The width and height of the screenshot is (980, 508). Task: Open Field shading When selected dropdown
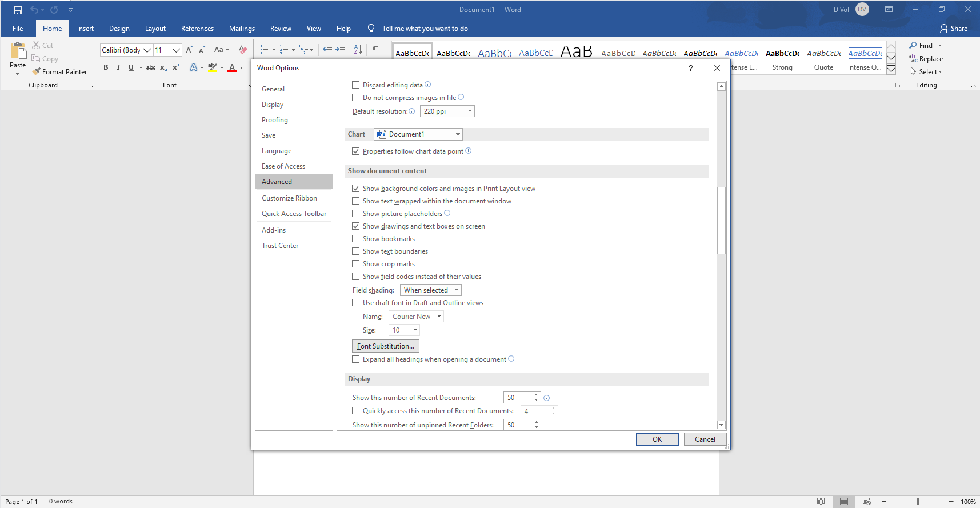pos(431,290)
